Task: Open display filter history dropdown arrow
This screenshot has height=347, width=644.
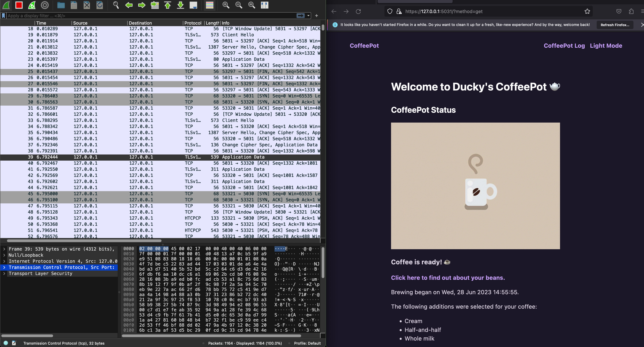Action: (308, 16)
